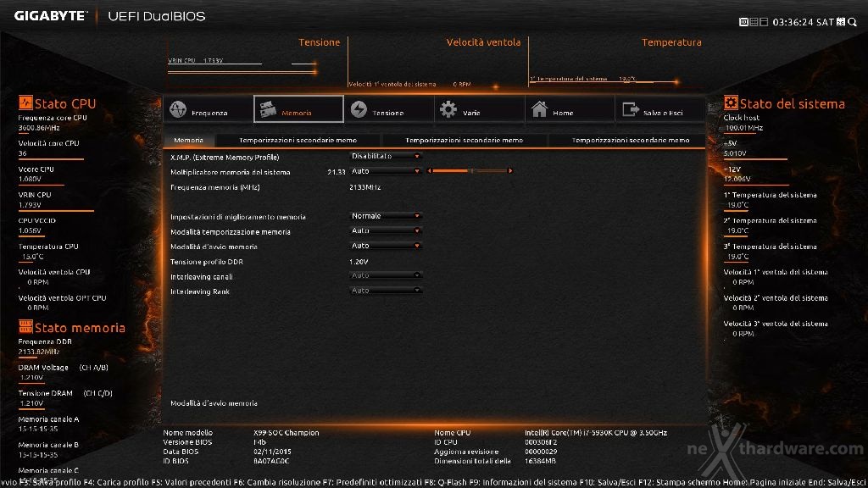Image resolution: width=868 pixels, height=488 pixels.
Task: Click the model name X99 SOC Champion
Action: pyautogui.click(x=287, y=433)
